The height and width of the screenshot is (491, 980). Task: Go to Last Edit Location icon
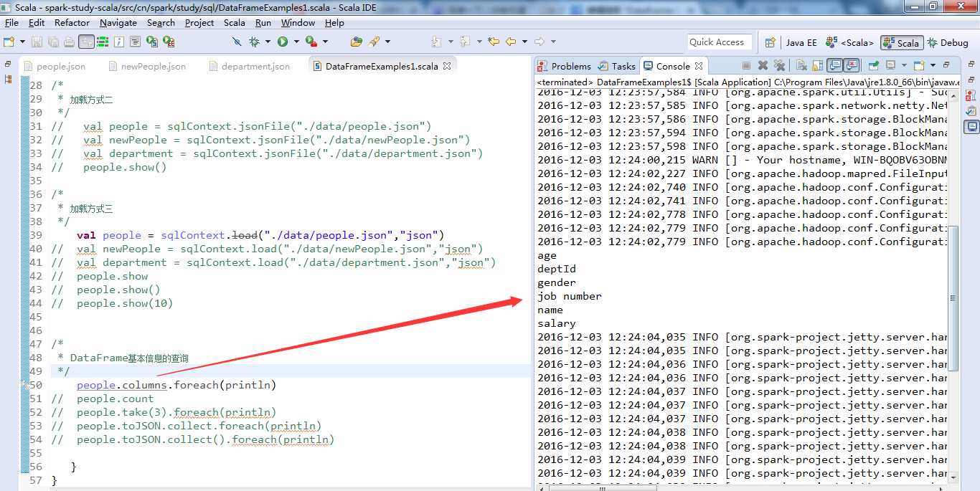point(494,42)
